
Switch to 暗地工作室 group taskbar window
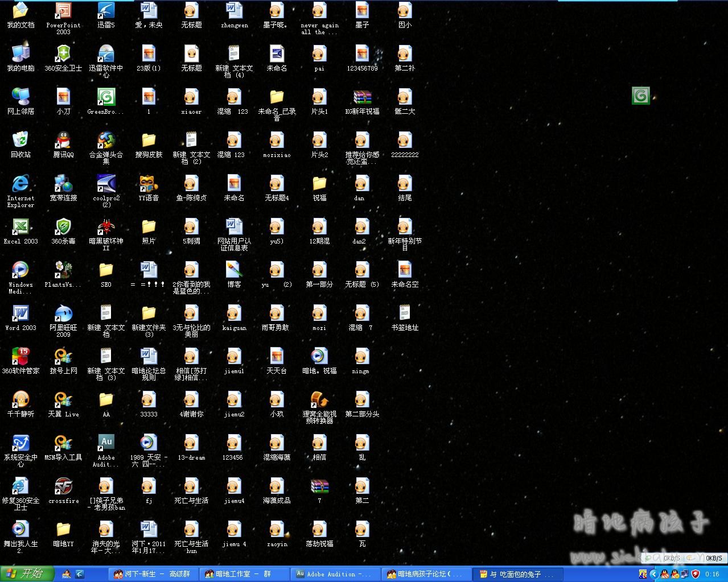coord(244,574)
